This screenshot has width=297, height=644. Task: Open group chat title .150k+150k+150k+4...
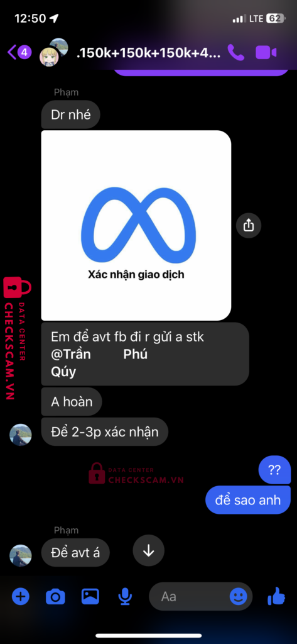(x=149, y=53)
